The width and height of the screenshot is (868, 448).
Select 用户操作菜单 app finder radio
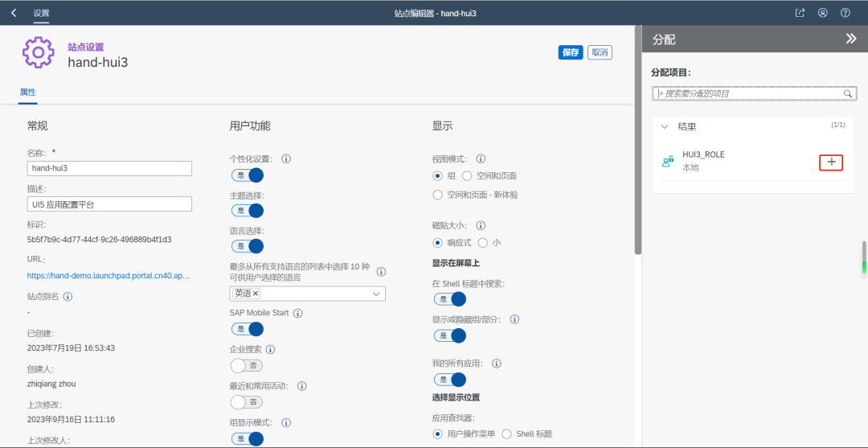click(438, 434)
